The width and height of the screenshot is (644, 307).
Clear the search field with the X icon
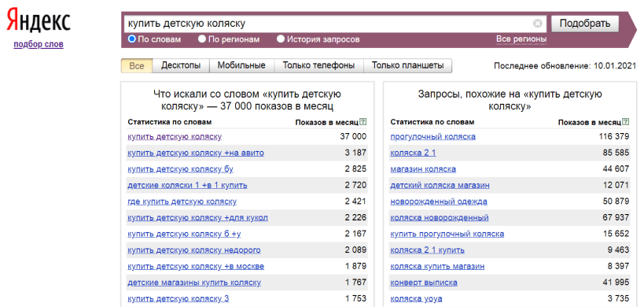(537, 24)
